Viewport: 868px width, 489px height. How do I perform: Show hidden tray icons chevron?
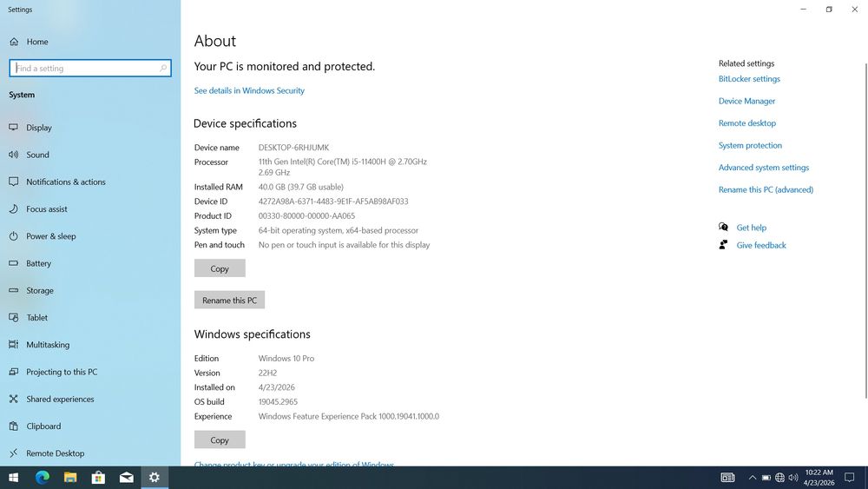[x=753, y=478]
